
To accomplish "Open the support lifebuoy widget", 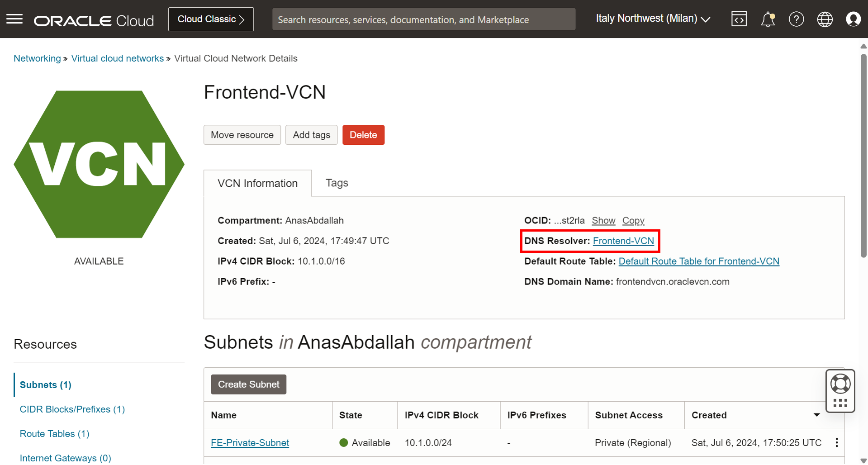I will coord(840,384).
